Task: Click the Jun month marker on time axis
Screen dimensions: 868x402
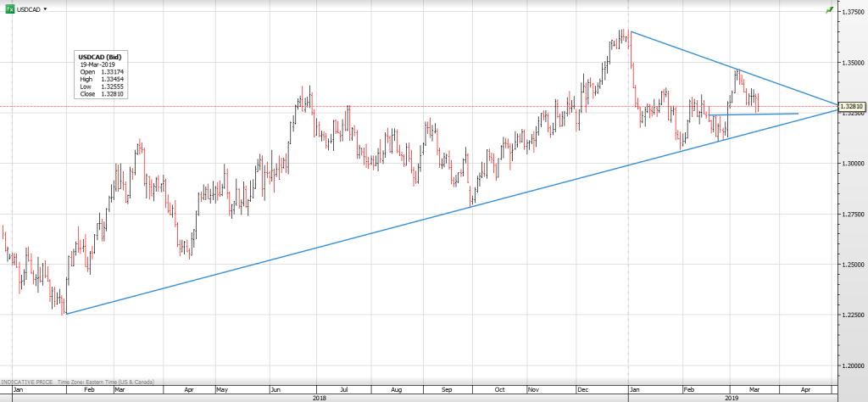Action: point(276,389)
